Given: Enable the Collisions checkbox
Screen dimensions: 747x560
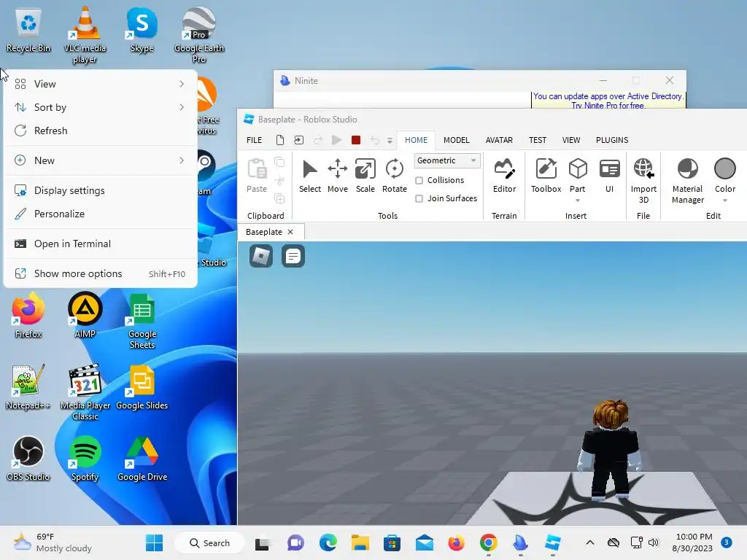Looking at the screenshot, I should pyautogui.click(x=419, y=181).
